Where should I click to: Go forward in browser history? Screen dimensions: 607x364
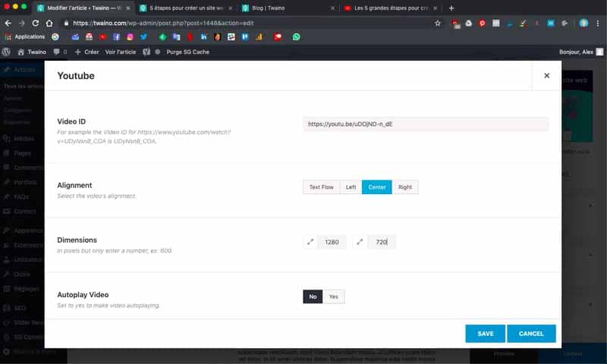(22, 24)
